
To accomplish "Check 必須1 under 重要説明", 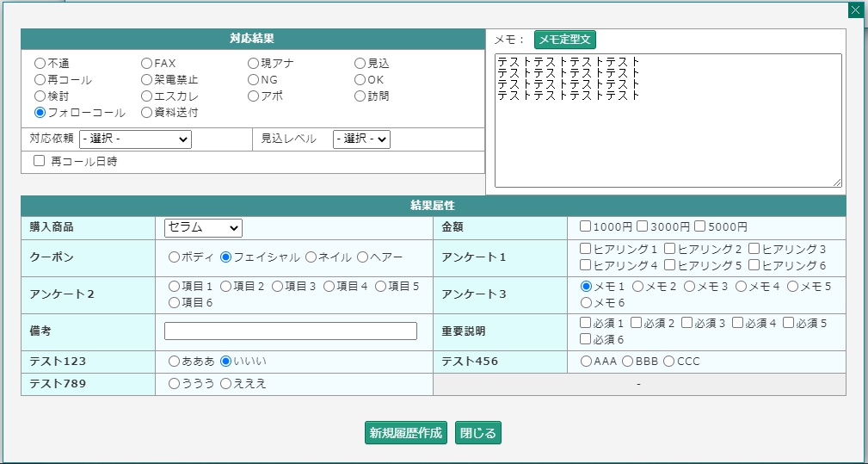I will coord(585,322).
